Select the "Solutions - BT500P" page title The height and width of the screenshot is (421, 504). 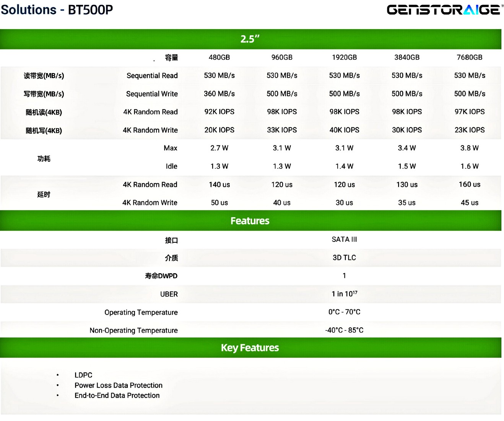(57, 10)
